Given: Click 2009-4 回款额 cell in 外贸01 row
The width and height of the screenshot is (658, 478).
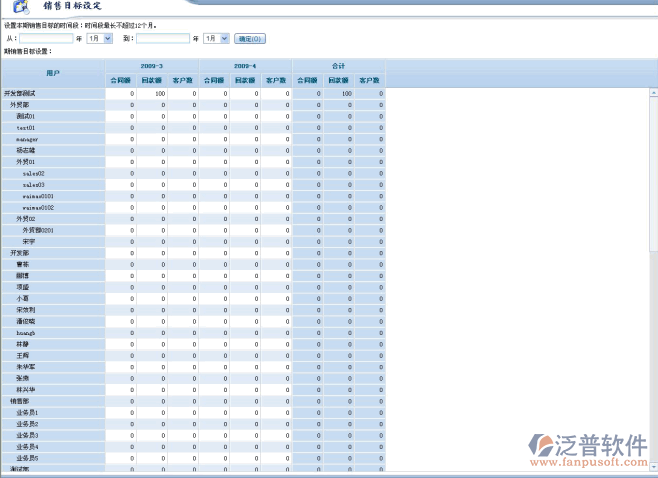Looking at the screenshot, I should point(245,162).
